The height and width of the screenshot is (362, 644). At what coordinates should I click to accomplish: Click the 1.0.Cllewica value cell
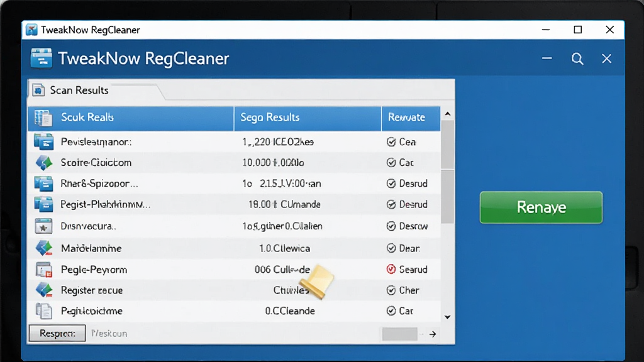click(285, 248)
